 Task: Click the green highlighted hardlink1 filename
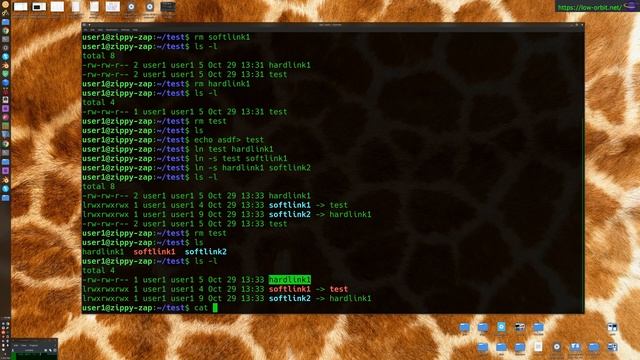[289, 280]
